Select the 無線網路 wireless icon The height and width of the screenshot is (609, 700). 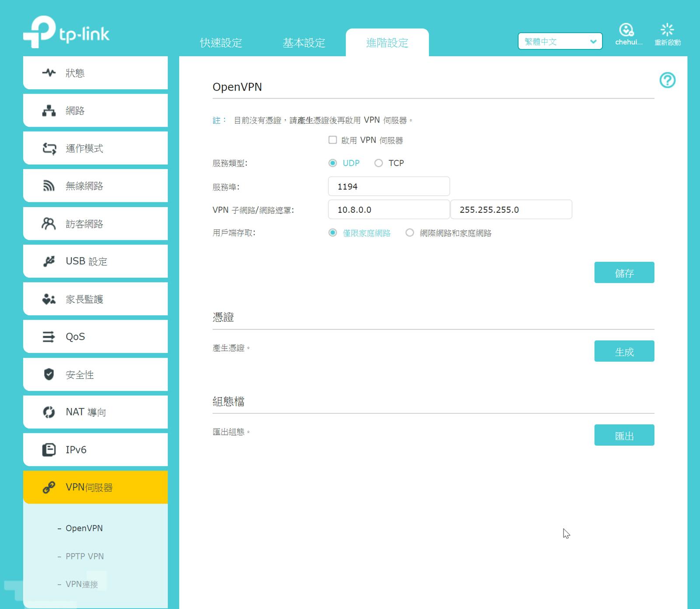click(49, 185)
